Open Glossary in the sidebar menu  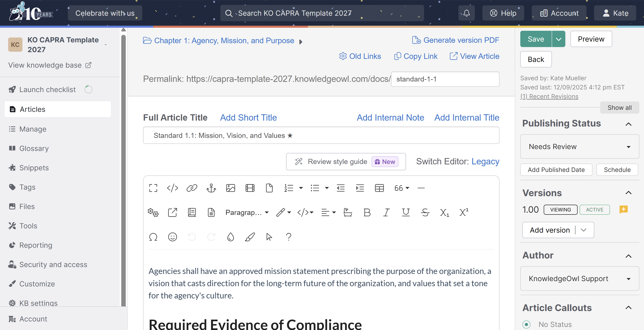(34, 148)
